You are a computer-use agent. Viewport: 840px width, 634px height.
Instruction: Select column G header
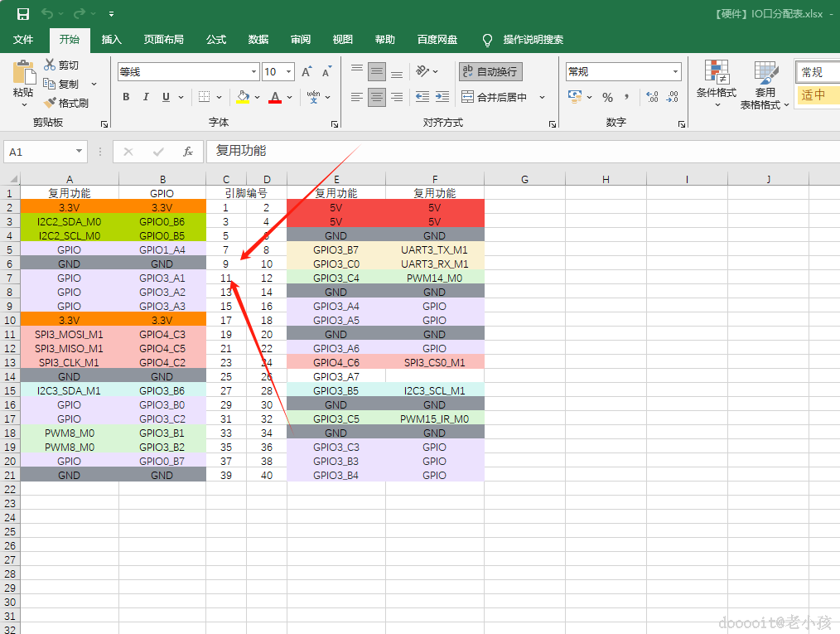coord(524,179)
